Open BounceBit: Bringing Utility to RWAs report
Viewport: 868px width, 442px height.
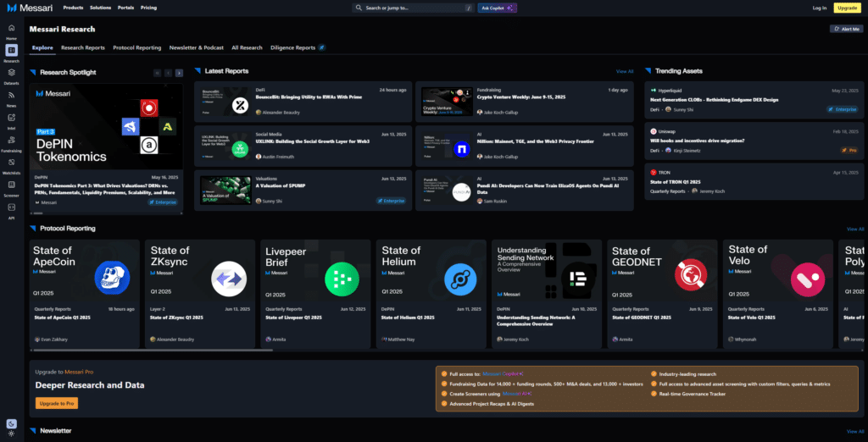pos(309,97)
